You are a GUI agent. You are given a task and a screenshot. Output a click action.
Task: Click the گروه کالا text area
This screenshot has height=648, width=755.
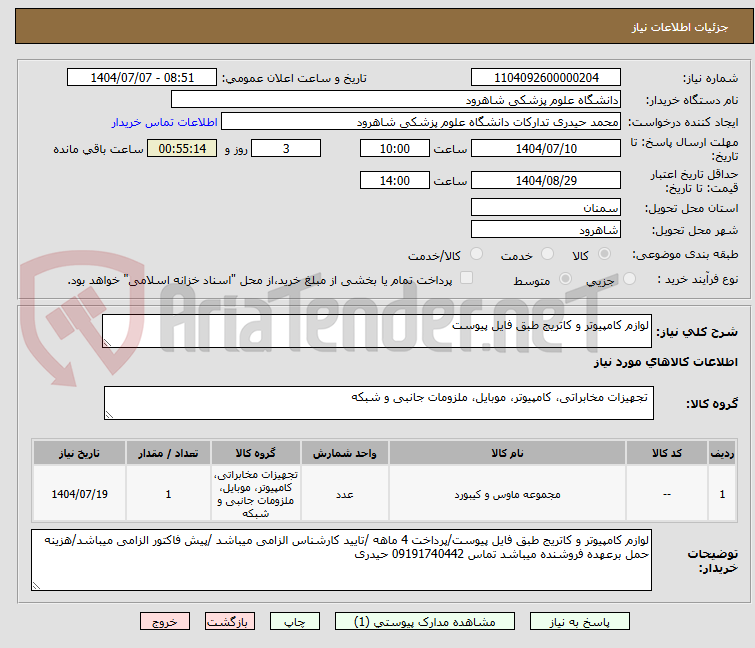[x=378, y=403]
